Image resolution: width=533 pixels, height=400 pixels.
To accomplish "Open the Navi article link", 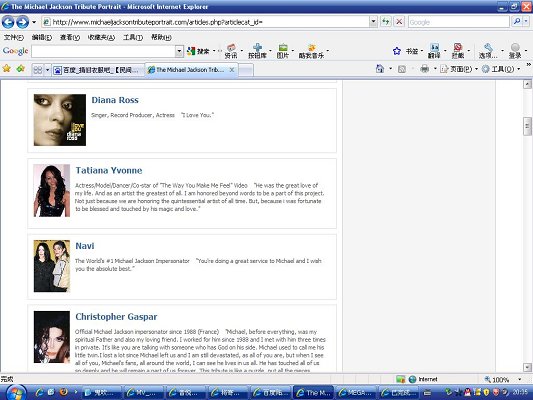I will click(x=85, y=246).
